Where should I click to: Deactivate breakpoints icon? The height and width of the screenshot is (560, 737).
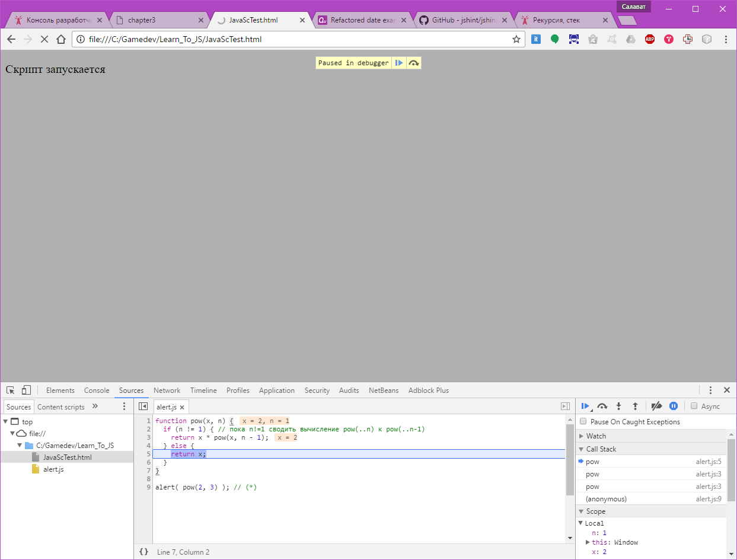656,406
